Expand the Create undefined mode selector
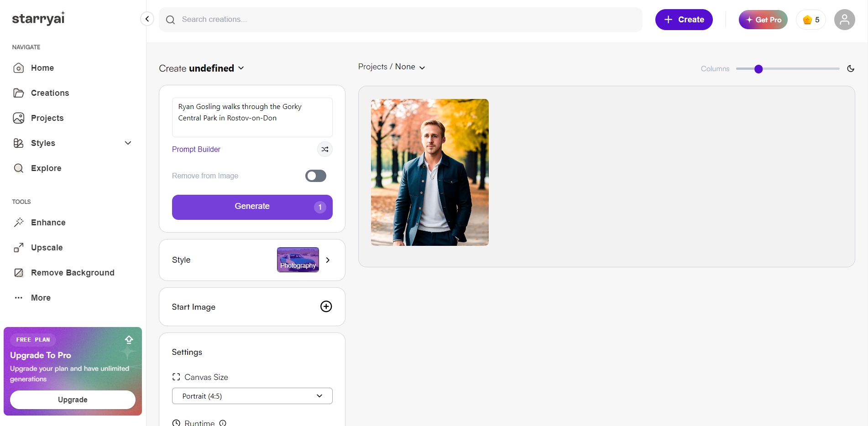The height and width of the screenshot is (426, 868). point(201,68)
